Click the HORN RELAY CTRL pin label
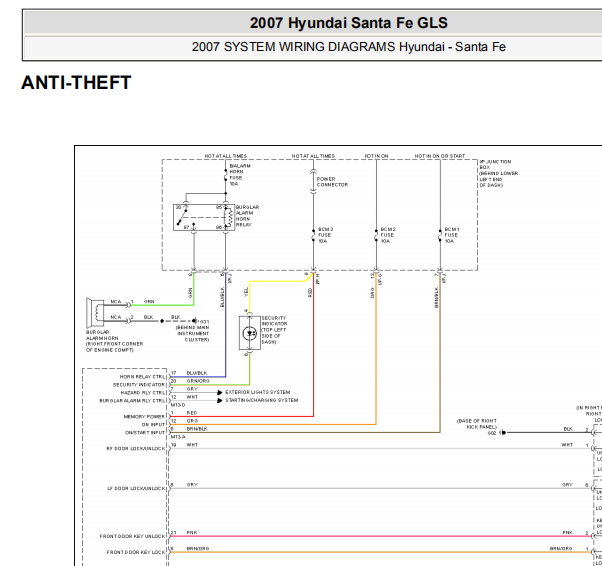 coord(142,377)
